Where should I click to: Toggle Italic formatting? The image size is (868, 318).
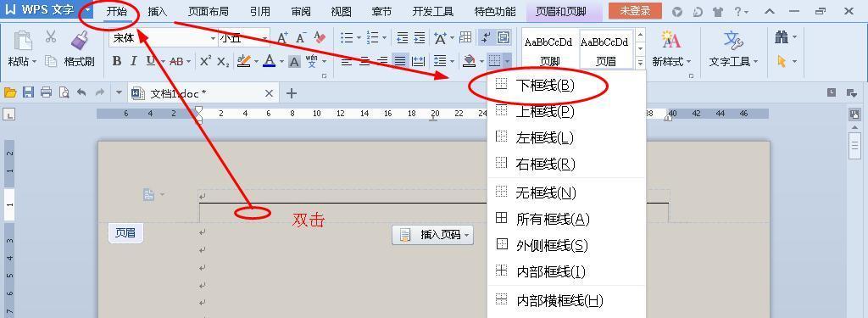[x=133, y=61]
